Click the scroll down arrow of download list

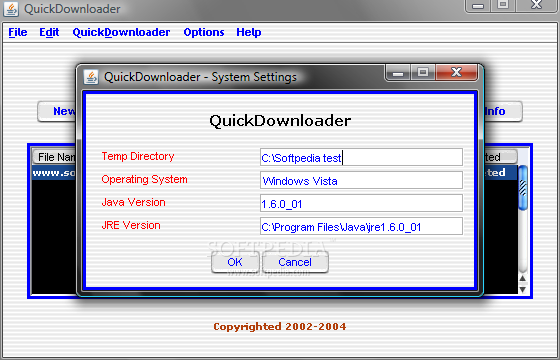tap(523, 289)
